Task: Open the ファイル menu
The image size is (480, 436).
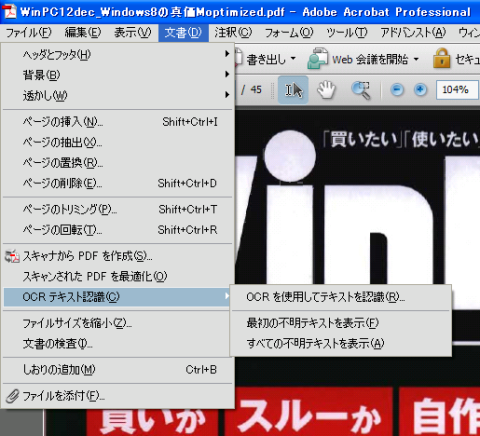Action: pos(29,33)
